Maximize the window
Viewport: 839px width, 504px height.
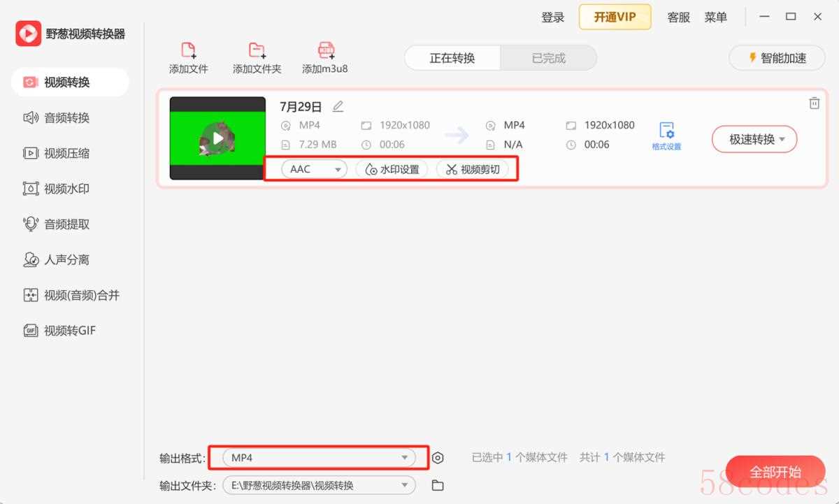point(791,17)
